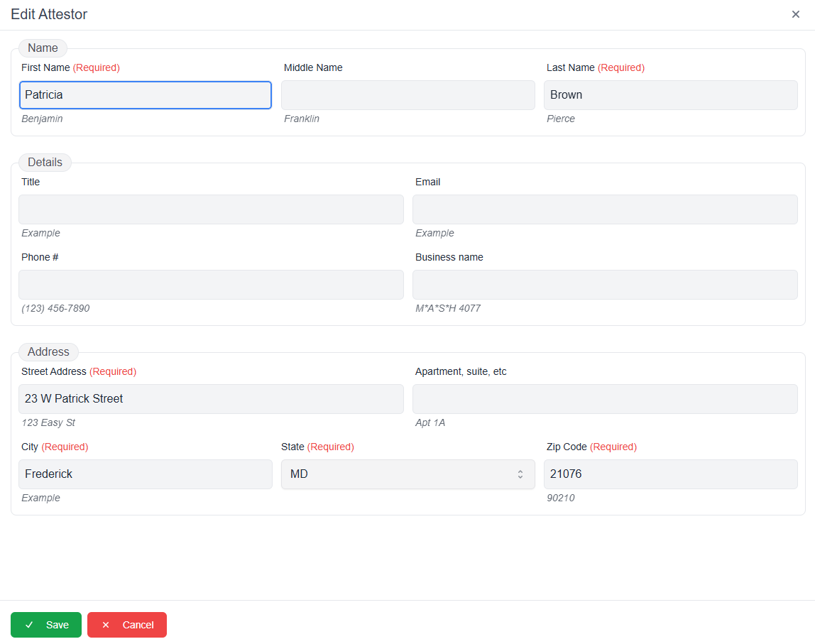Image resolution: width=815 pixels, height=644 pixels.
Task: Click the Phone # label
Action: (40, 257)
